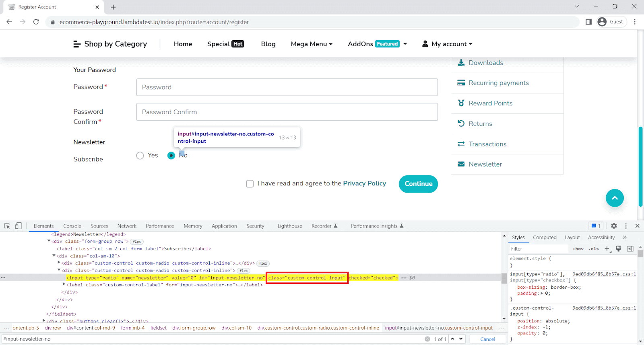Open the Guest profile menu
The image size is (644, 345).
point(611,22)
